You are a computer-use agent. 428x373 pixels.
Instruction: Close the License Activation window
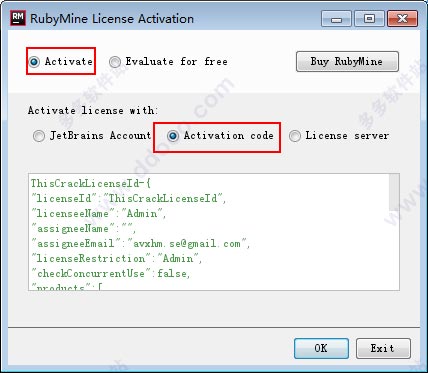402,19
